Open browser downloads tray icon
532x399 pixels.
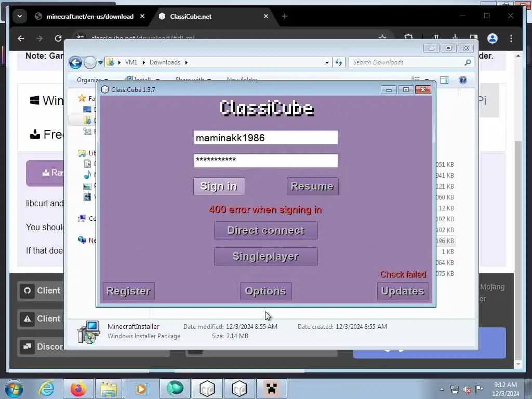click(455, 37)
